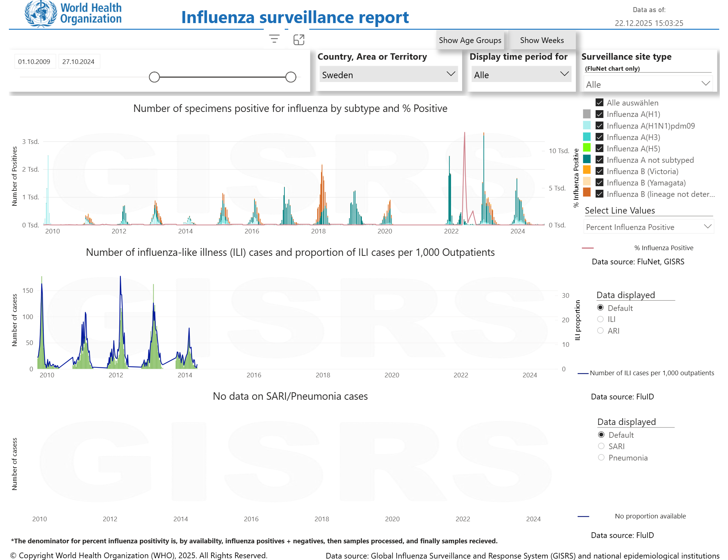Screen dimensions: 728x560
Task: Click the Show Weeks button
Action: (542, 40)
